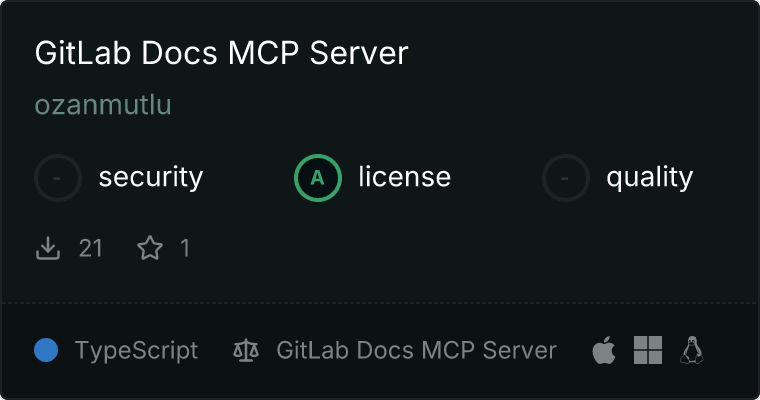Image resolution: width=760 pixels, height=400 pixels.
Task: Click the Apple macOS platform icon
Action: [x=604, y=350]
